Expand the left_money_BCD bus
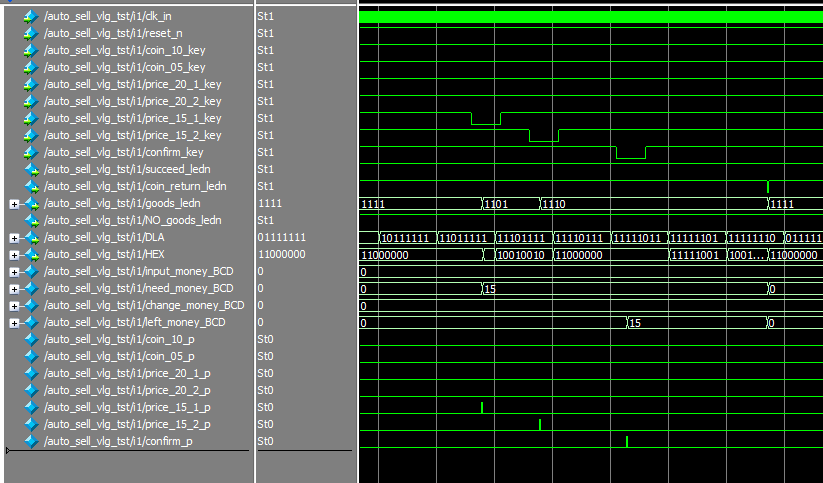Image resolution: width=823 pixels, height=483 pixels. click(14, 322)
